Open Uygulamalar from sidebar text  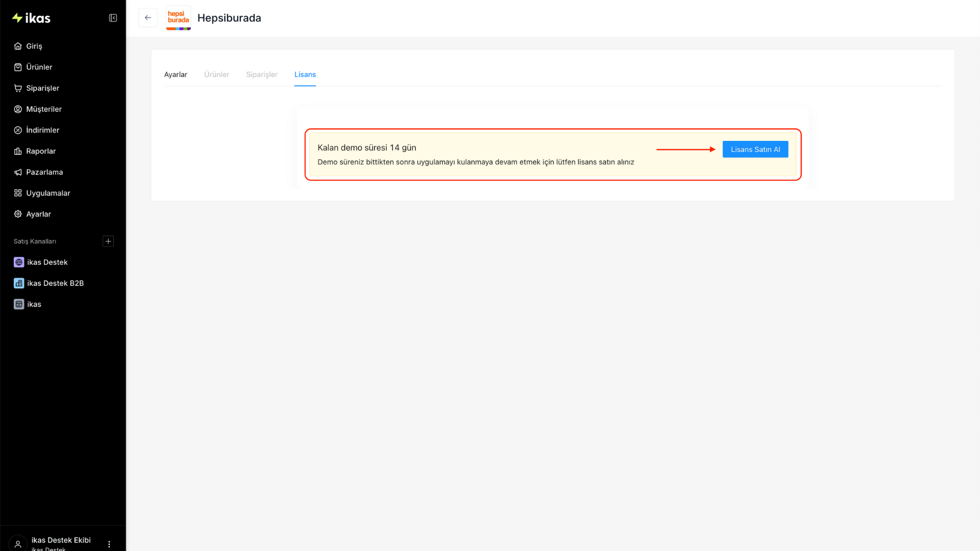48,193
